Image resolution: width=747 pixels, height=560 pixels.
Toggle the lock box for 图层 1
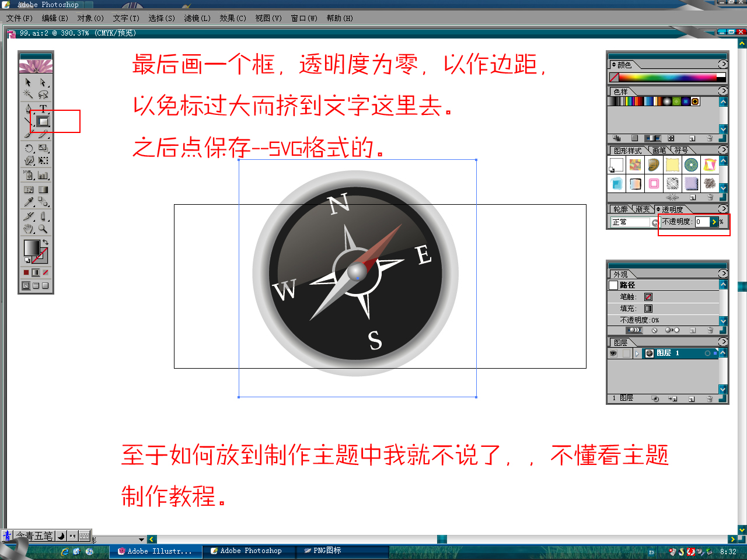click(x=626, y=353)
